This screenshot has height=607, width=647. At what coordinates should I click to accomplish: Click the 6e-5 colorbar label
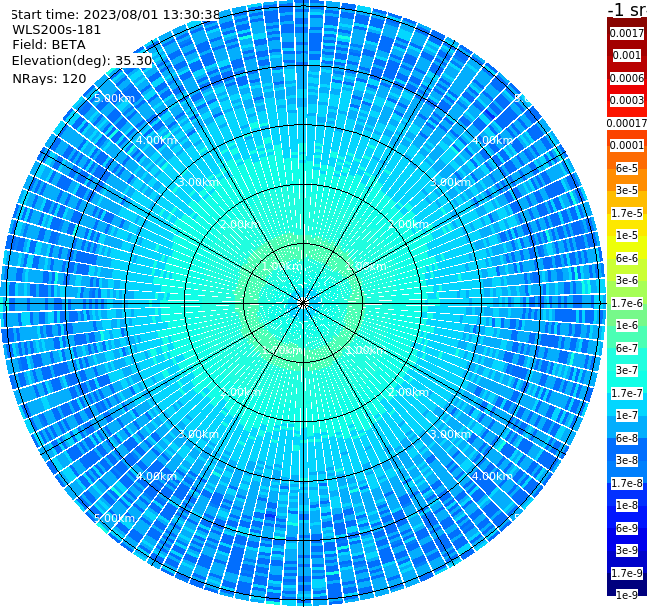[x=627, y=168]
